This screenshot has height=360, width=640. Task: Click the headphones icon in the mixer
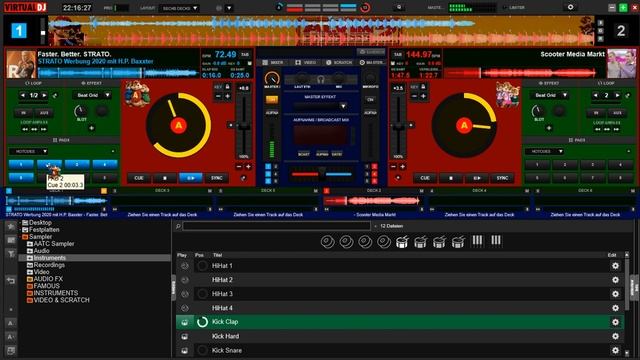tap(320, 79)
